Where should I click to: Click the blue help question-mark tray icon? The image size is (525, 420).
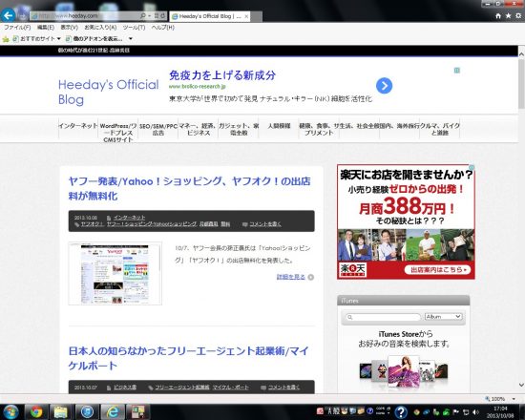click(x=401, y=412)
